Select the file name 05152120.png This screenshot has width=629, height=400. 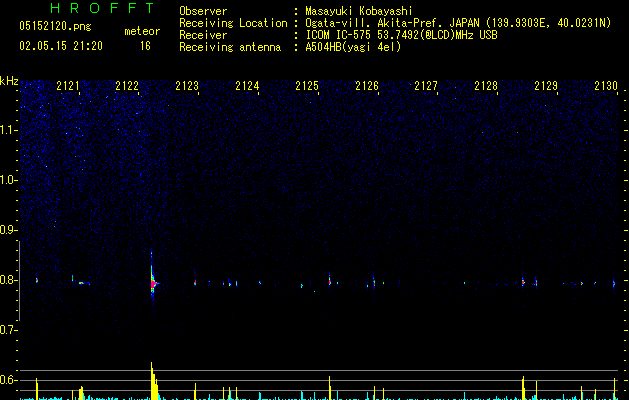click(55, 27)
